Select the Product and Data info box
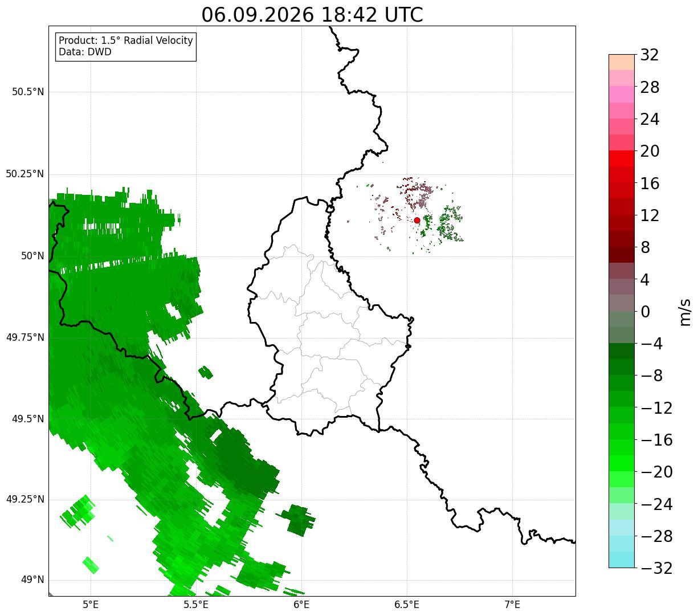 click(x=126, y=47)
